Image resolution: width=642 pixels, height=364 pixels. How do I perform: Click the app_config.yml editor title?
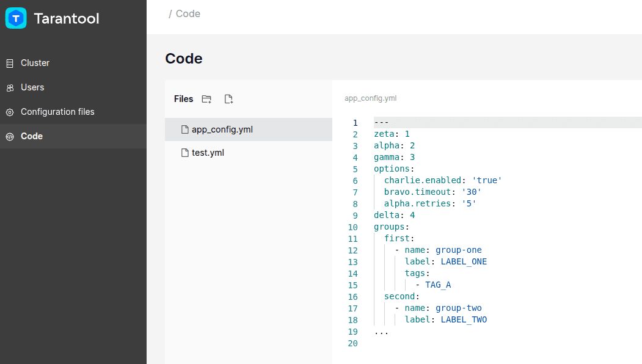(x=371, y=98)
